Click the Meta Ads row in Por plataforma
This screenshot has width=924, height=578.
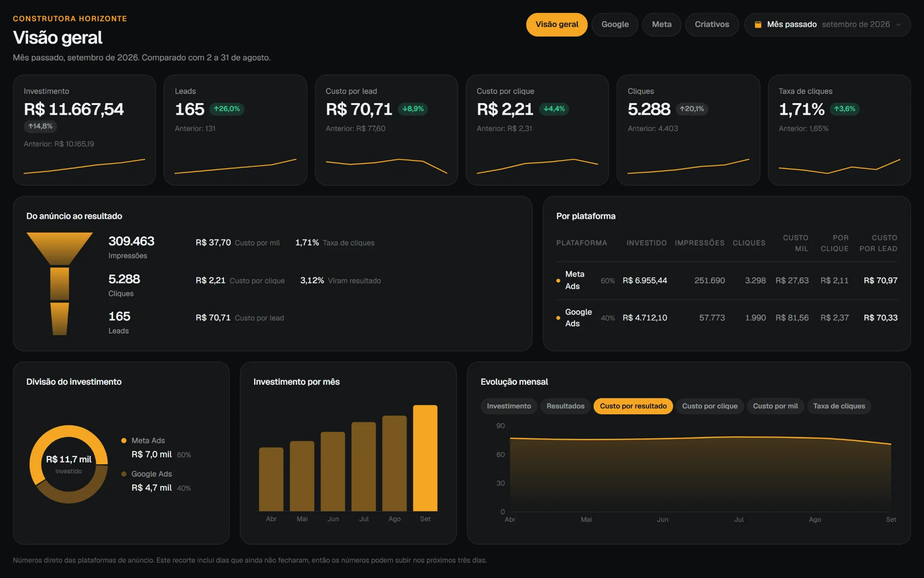click(x=727, y=280)
